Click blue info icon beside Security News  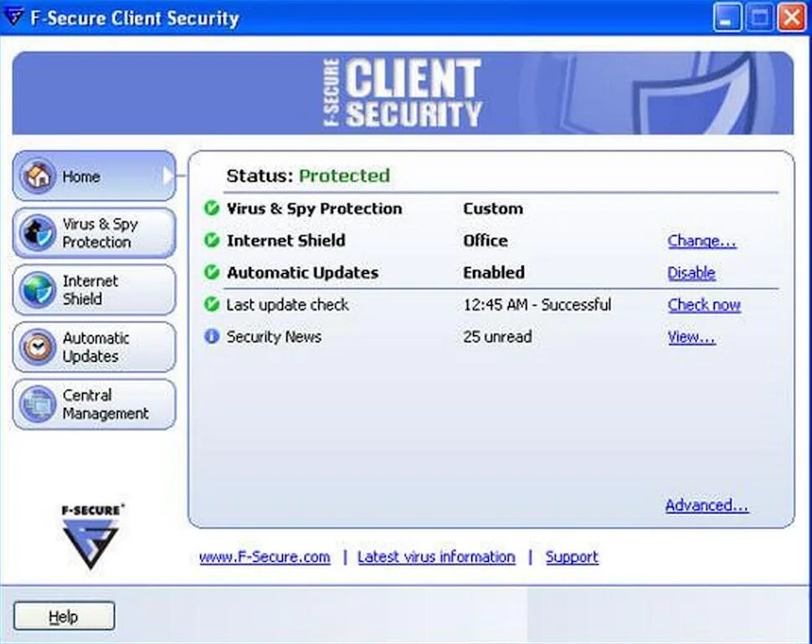[212, 337]
